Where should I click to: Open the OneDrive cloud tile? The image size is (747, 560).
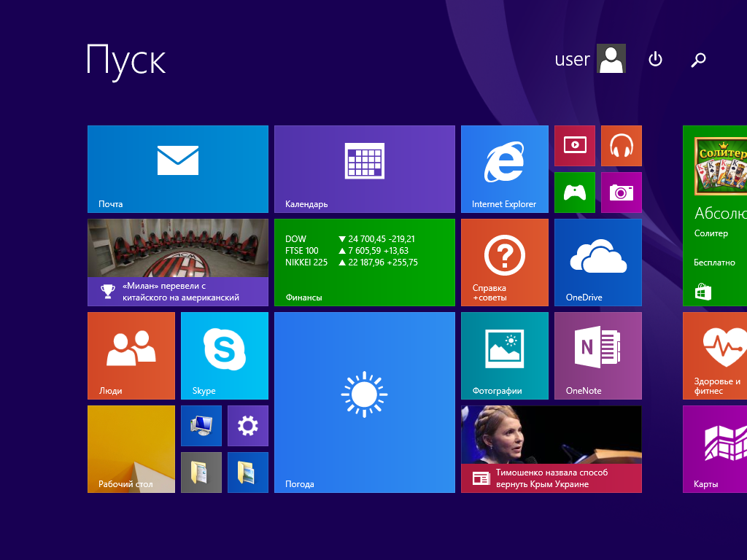pos(598,262)
